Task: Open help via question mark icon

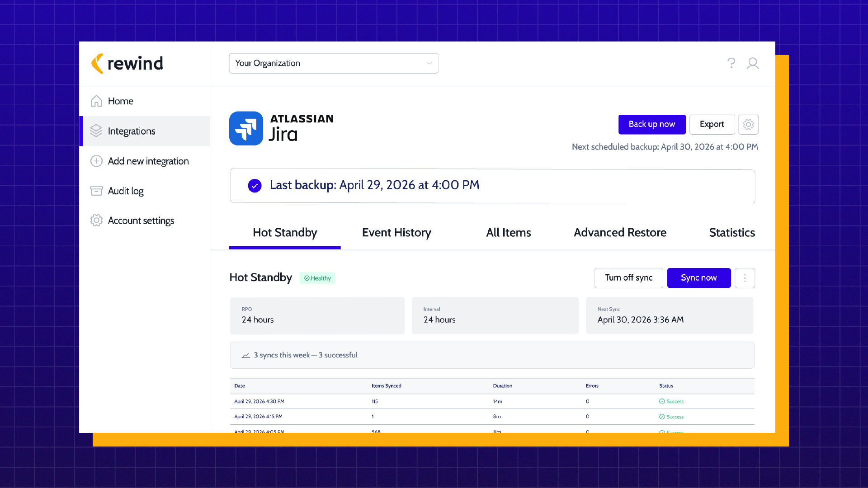Action: [731, 63]
